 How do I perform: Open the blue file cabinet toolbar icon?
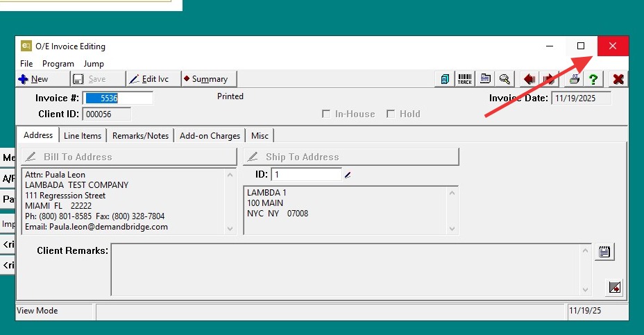click(x=445, y=79)
